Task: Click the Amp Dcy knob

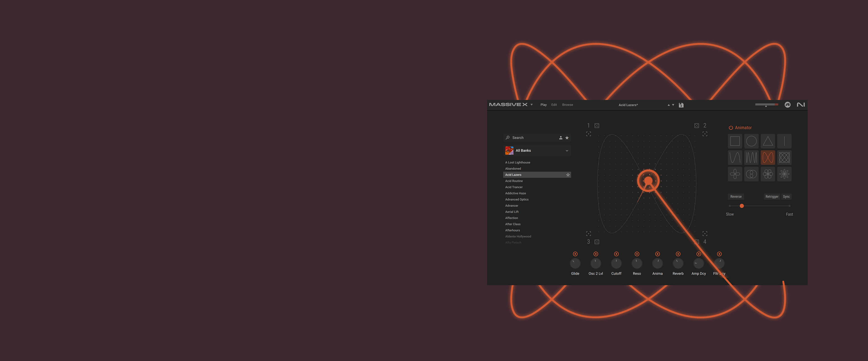Action: [698, 264]
